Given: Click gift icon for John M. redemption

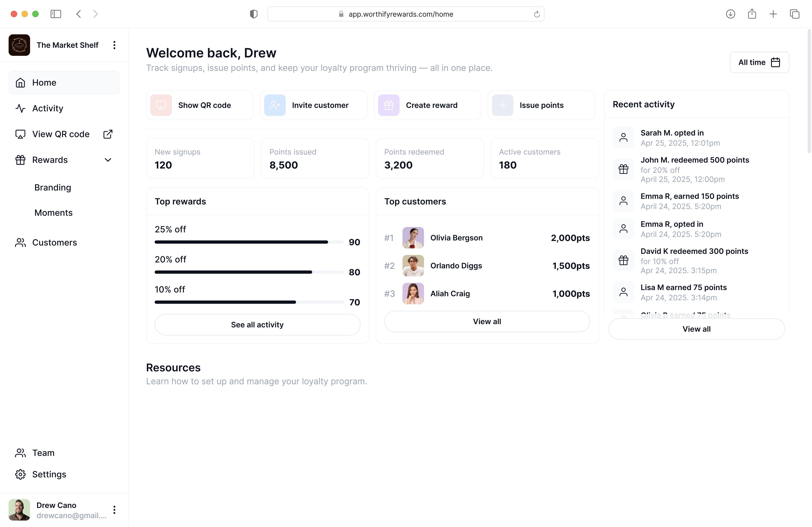Looking at the screenshot, I should [623, 169].
